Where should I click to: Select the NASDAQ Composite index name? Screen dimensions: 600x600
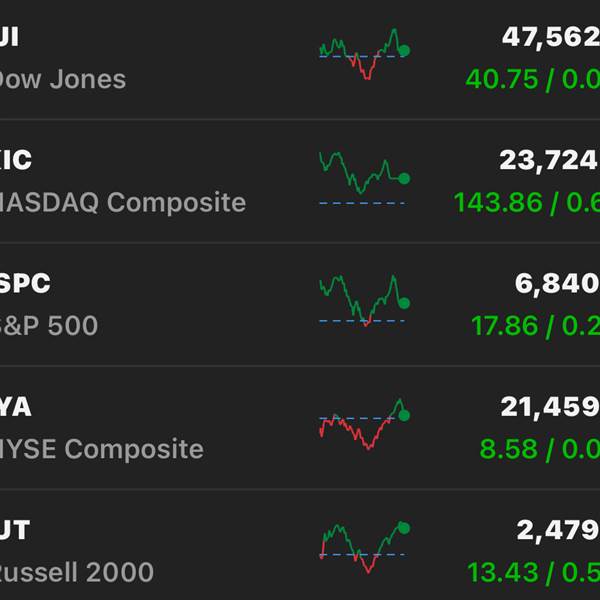pyautogui.click(x=122, y=202)
